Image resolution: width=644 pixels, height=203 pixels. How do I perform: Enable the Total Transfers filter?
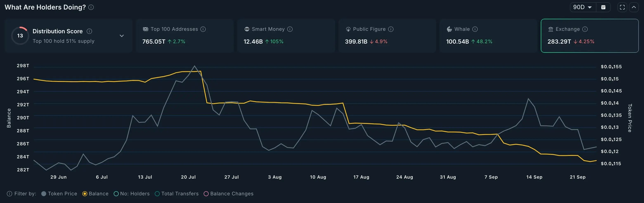click(x=157, y=193)
